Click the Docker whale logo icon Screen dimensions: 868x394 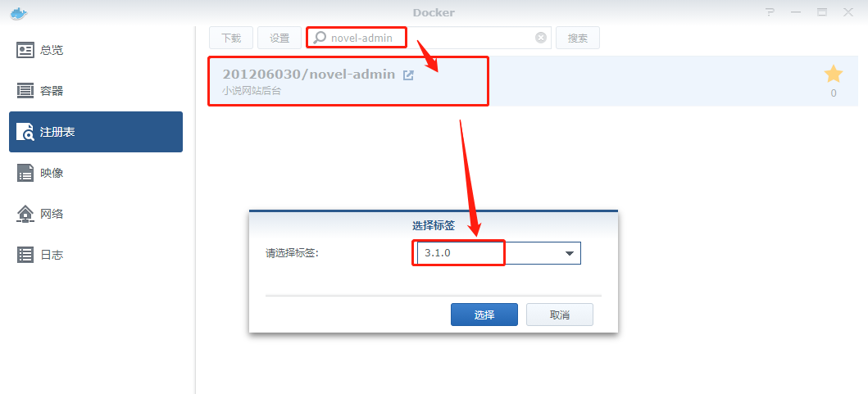click(18, 13)
